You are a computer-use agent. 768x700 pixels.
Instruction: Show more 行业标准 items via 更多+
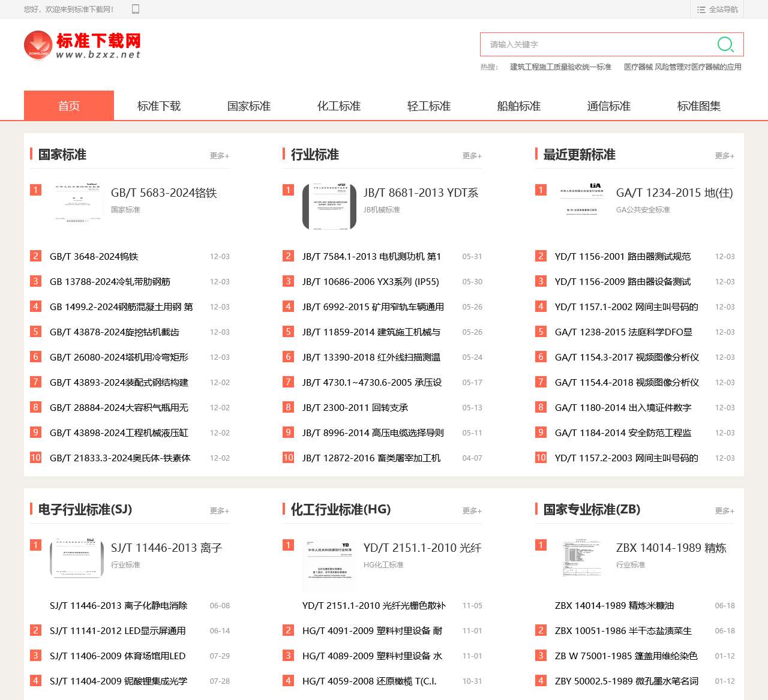click(472, 156)
